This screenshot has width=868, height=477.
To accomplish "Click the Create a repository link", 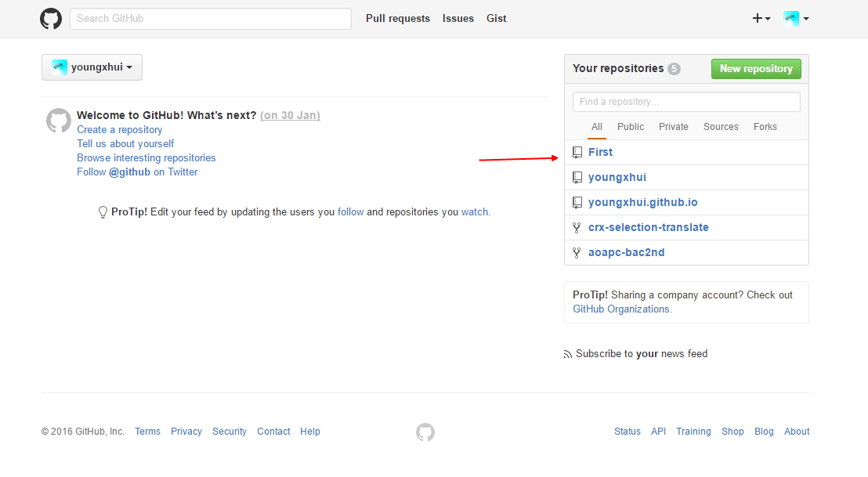I will [x=120, y=129].
